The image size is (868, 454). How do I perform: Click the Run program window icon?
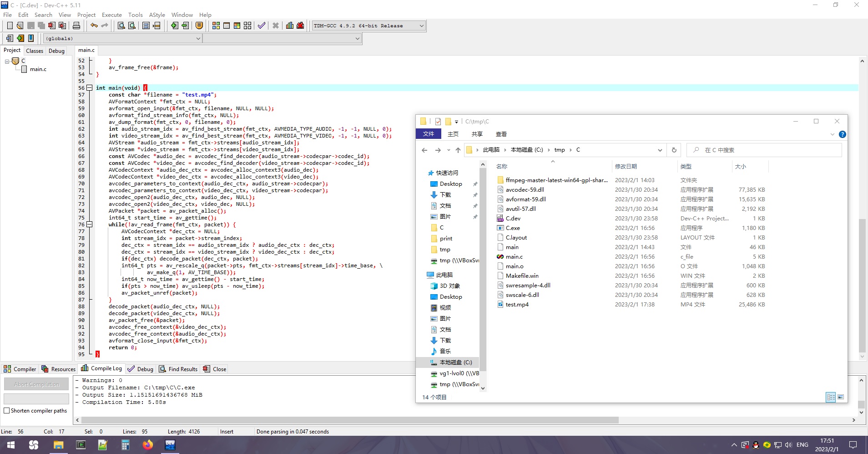[227, 26]
